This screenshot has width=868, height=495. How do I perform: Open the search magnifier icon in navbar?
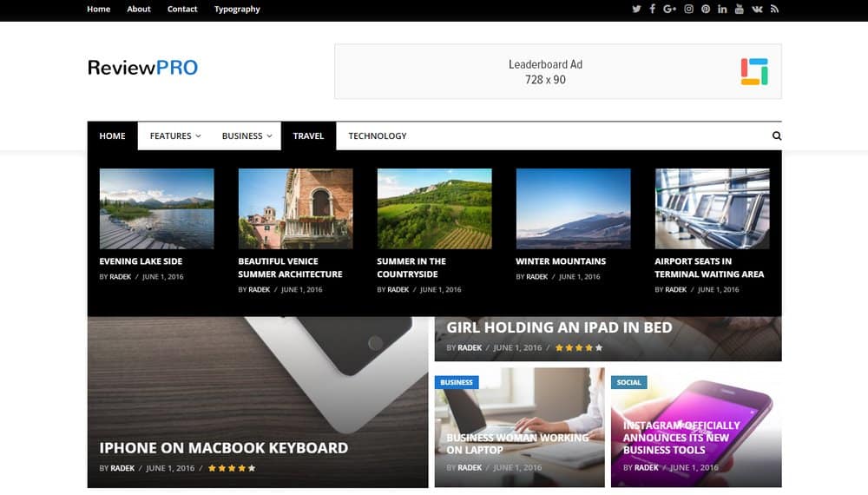(x=777, y=135)
